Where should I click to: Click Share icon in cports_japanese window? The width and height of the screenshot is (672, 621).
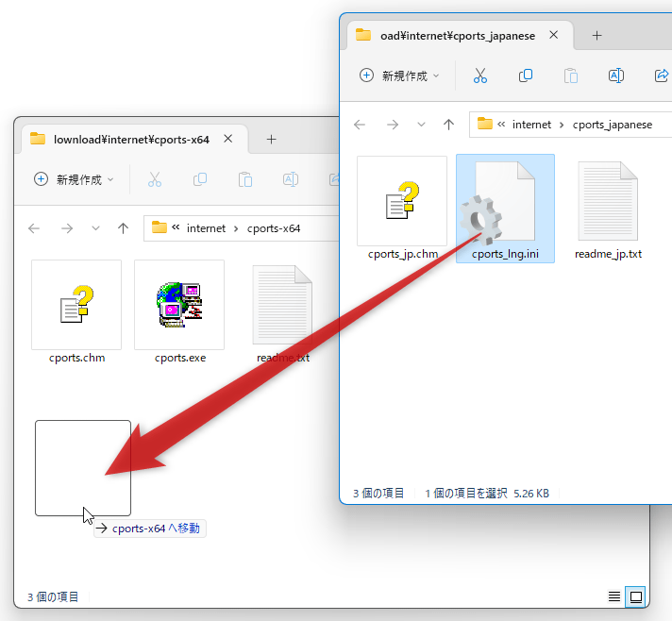(x=662, y=76)
